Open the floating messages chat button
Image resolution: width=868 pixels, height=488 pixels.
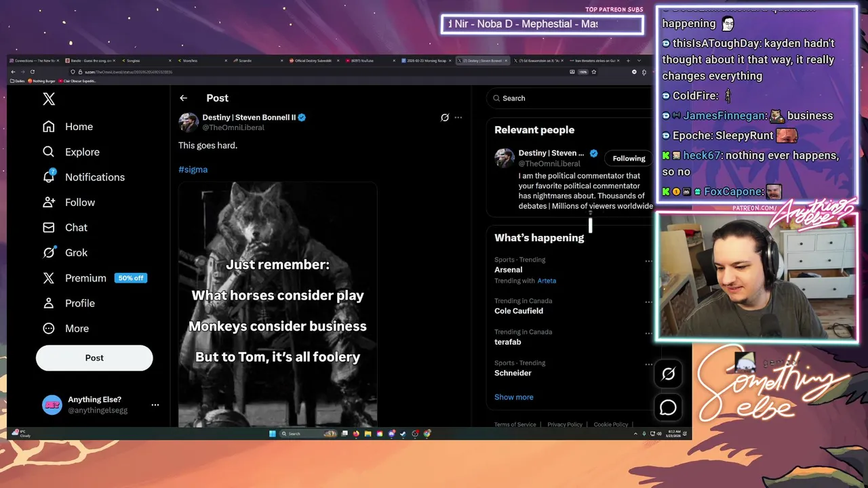(668, 407)
